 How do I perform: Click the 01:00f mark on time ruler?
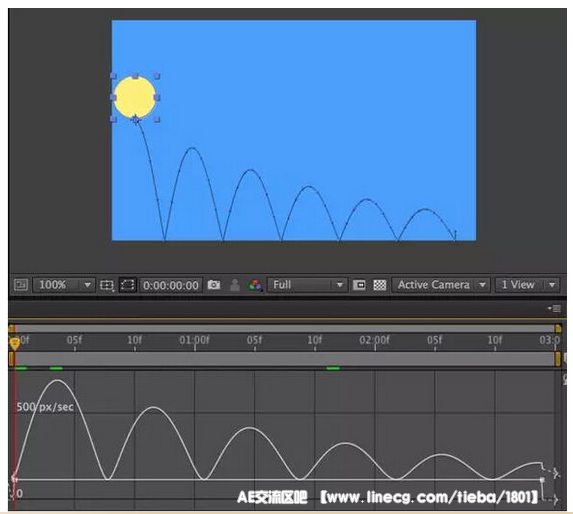[x=194, y=340]
